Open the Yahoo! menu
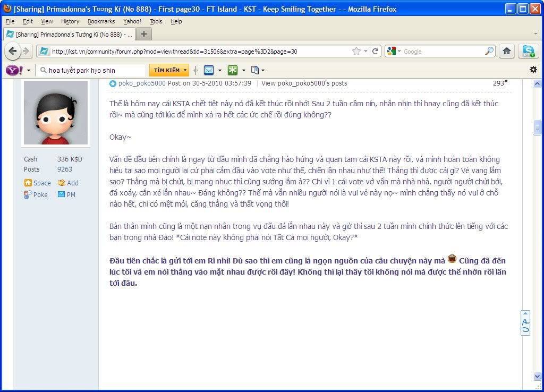Image resolution: width=544 pixels, height=392 pixels. [x=132, y=21]
